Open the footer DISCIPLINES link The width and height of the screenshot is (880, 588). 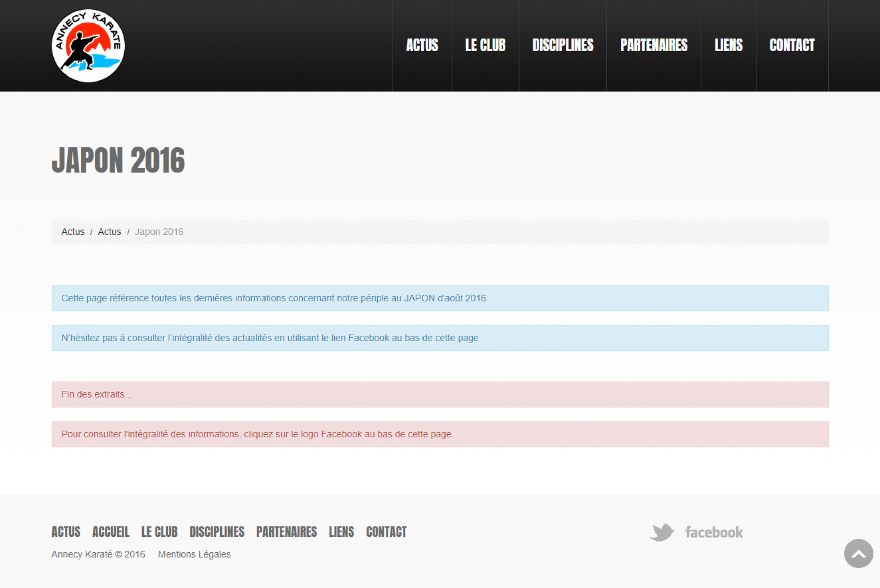click(x=217, y=532)
